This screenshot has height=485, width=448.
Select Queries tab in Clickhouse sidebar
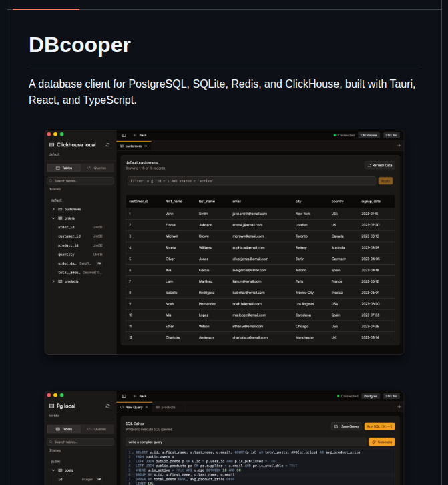(97, 168)
